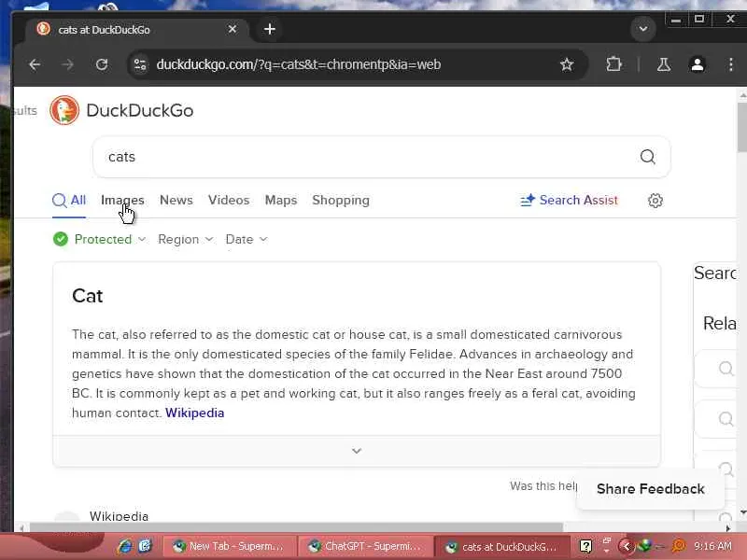Click the orange tray icon beside the clock
This screenshot has width=747, height=560.
tap(679, 546)
